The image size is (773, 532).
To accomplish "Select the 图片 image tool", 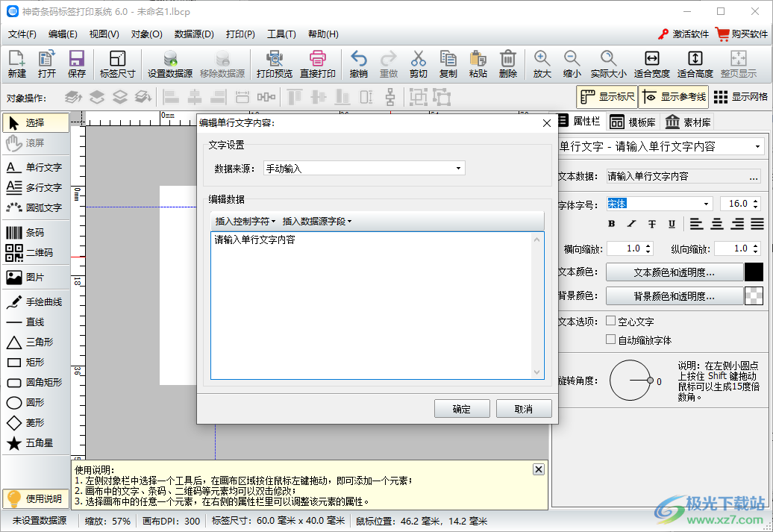I will [x=36, y=277].
